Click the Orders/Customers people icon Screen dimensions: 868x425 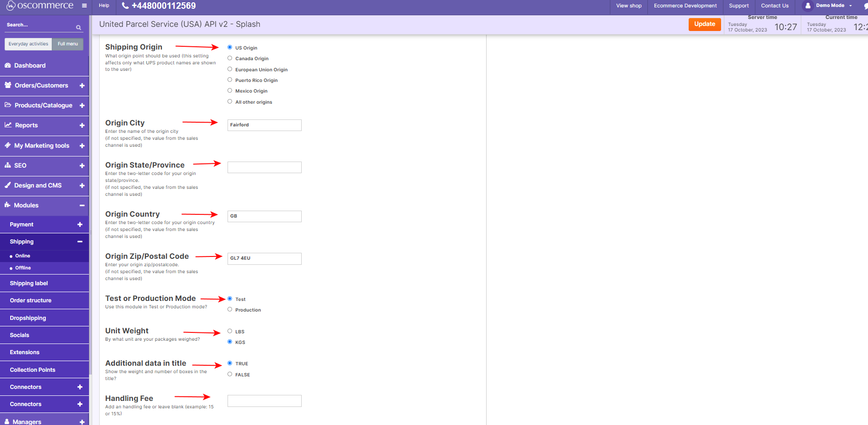coord(8,85)
